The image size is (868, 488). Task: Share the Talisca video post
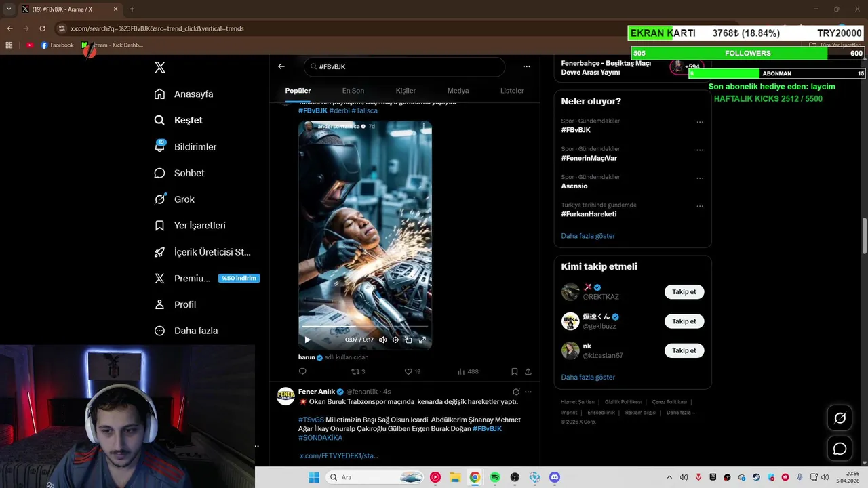click(x=528, y=371)
